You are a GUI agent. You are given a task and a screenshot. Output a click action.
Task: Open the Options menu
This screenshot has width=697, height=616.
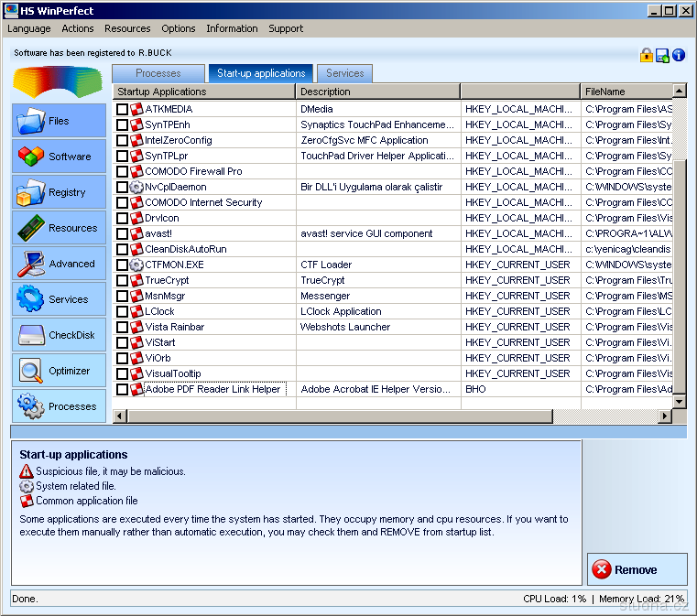point(179,28)
